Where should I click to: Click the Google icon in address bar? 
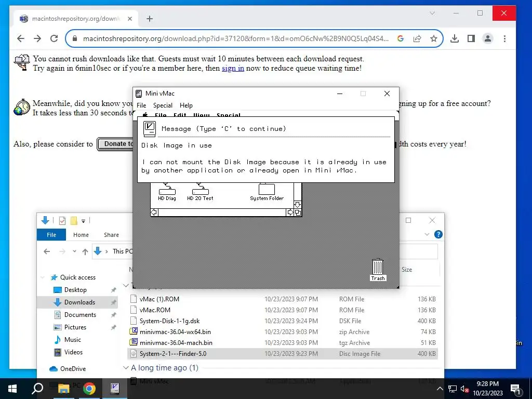click(x=401, y=38)
